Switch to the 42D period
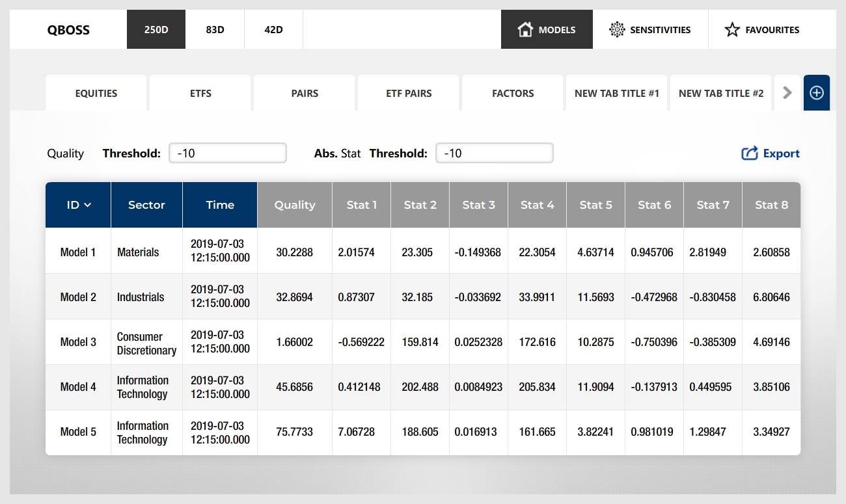This screenshot has width=846, height=504. [273, 29]
